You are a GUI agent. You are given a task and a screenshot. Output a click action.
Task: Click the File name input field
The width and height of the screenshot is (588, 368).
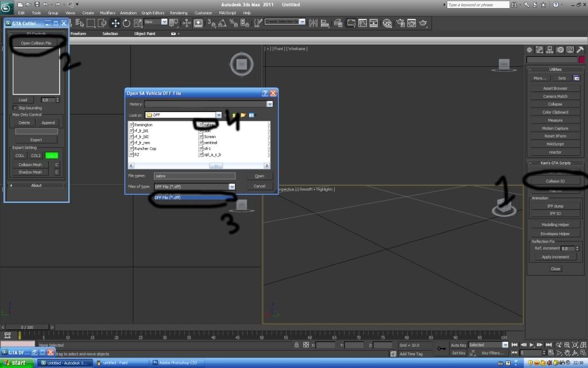click(195, 176)
